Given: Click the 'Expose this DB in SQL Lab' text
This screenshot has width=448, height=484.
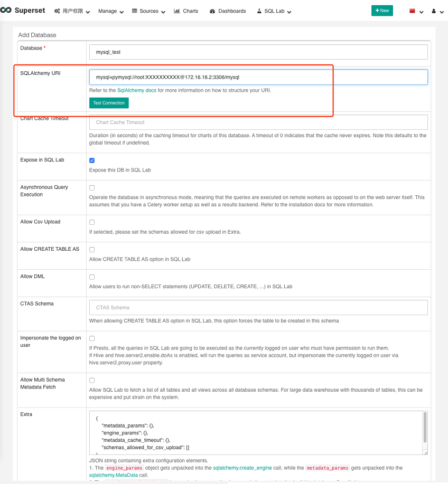Looking at the screenshot, I should tap(120, 170).
